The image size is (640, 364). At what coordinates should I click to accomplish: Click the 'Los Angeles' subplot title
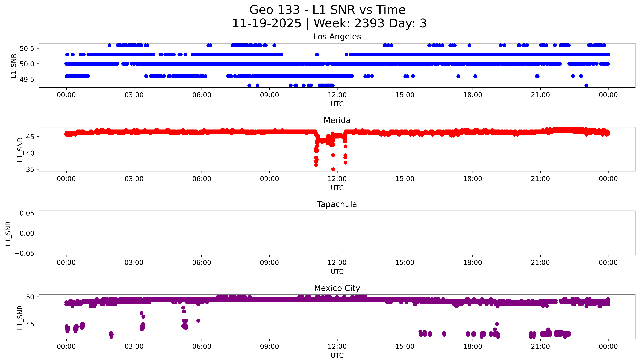coord(337,37)
